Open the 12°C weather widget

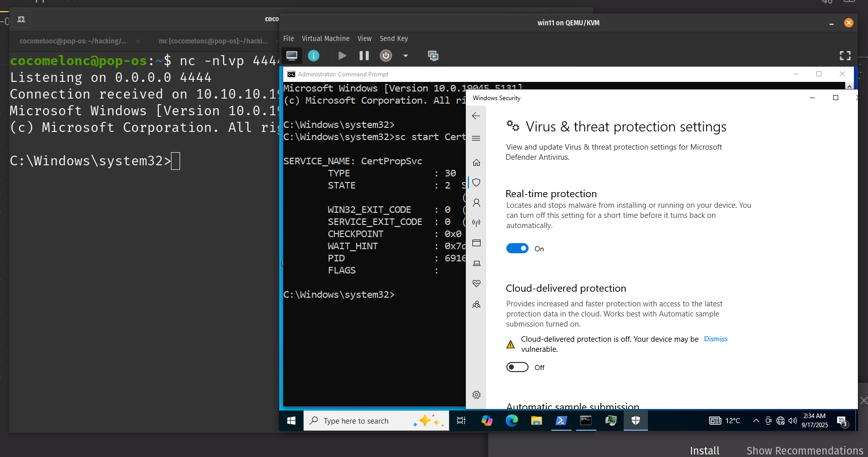pos(725,421)
